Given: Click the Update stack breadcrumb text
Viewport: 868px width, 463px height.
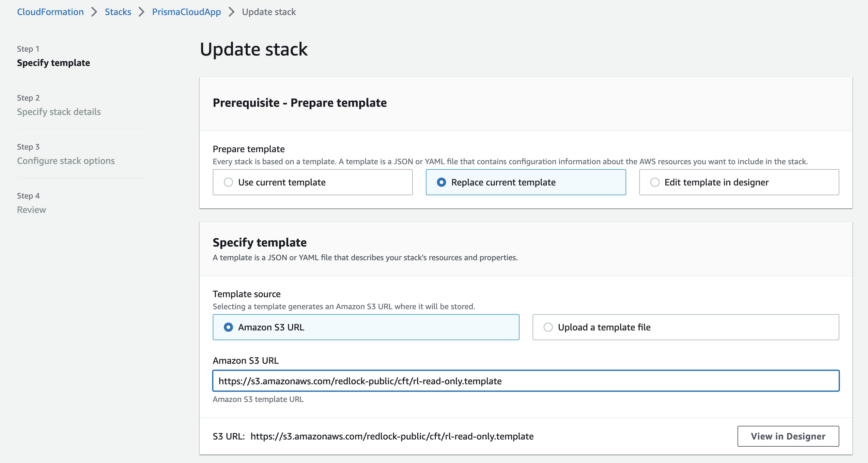Looking at the screenshot, I should [269, 12].
